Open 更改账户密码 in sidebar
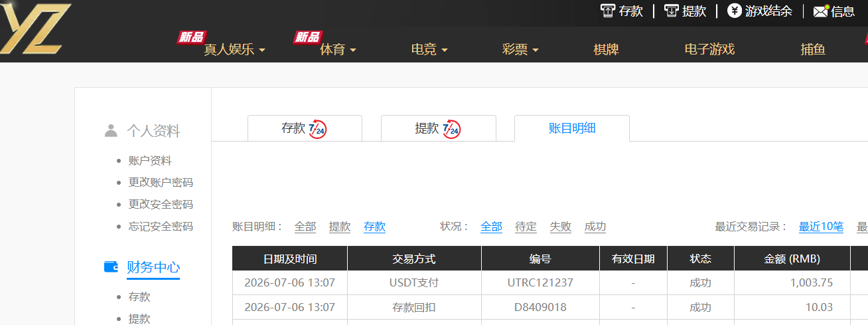 (x=161, y=182)
